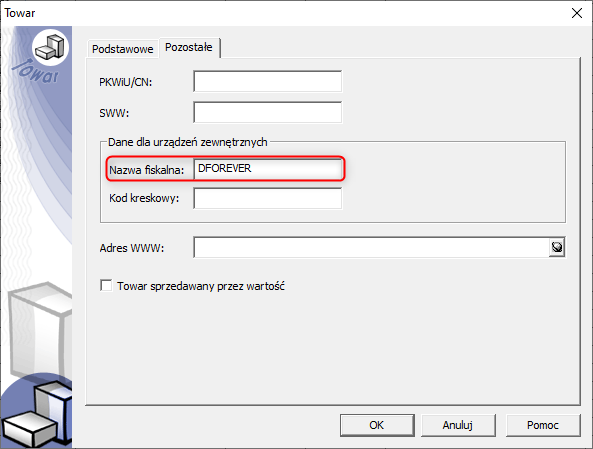Click the Towar cubes icon in circle
The width and height of the screenshot is (593, 449).
[x=51, y=47]
